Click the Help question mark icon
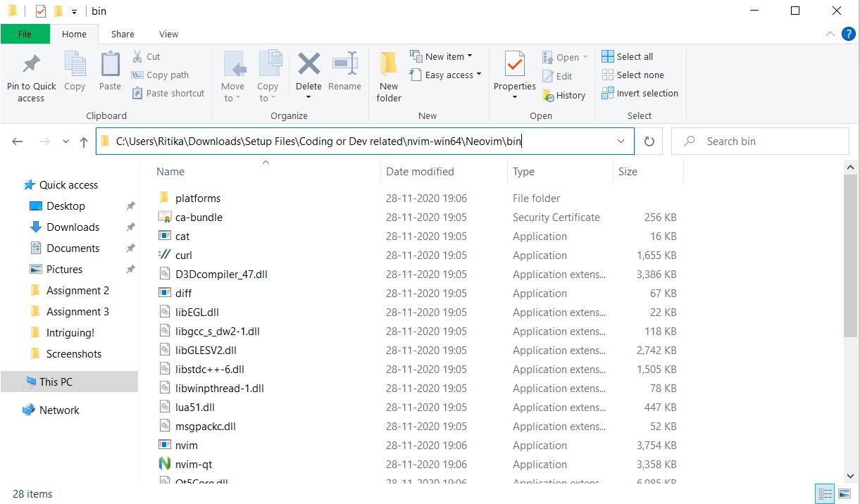 tap(848, 34)
